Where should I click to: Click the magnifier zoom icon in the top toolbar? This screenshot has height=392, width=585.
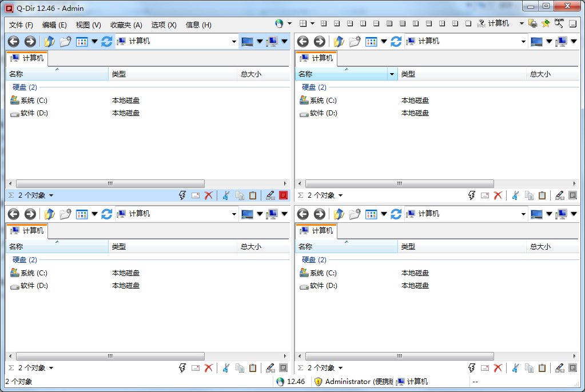559,24
